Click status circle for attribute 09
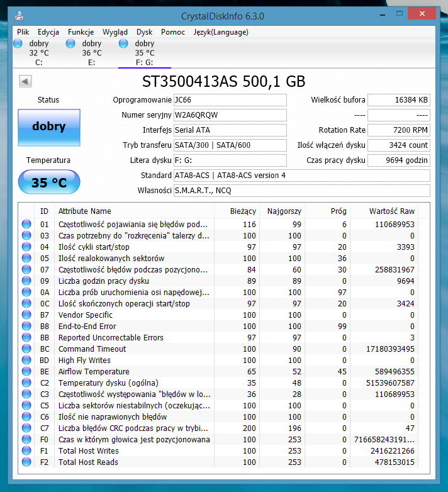This screenshot has width=448, height=492. [26, 281]
